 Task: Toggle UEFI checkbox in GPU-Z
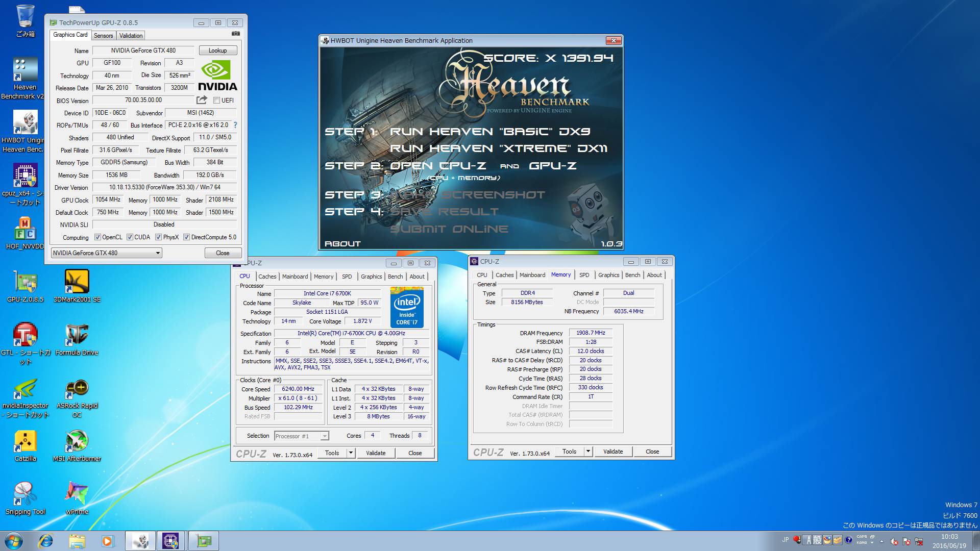coord(216,101)
